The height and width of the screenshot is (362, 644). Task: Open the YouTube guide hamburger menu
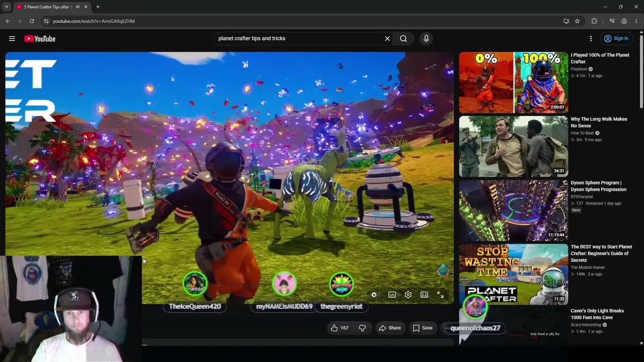pos(12,39)
